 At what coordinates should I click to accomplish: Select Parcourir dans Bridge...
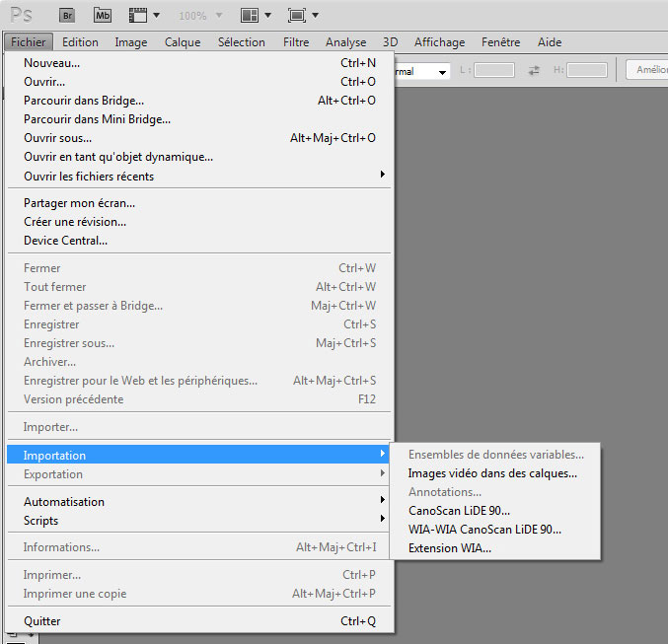pos(199,101)
